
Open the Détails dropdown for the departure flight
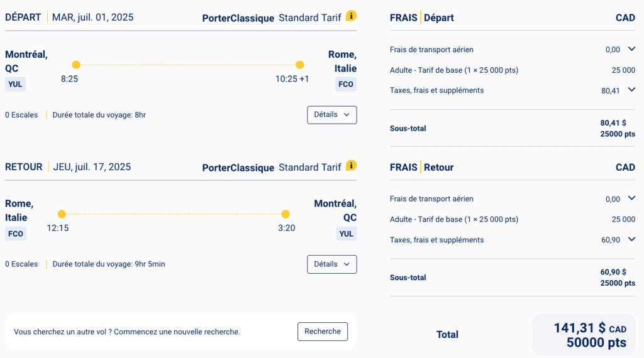coord(331,115)
